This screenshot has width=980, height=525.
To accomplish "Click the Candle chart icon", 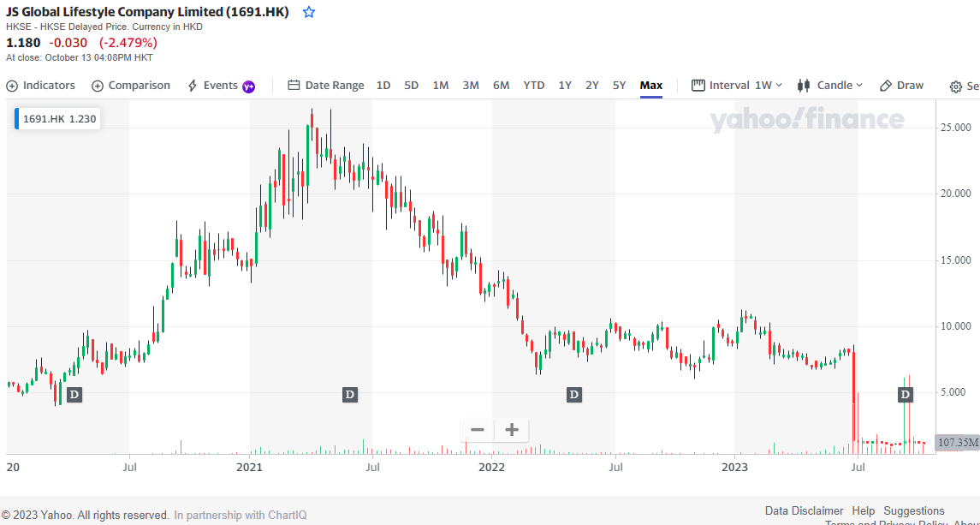I will tap(804, 86).
